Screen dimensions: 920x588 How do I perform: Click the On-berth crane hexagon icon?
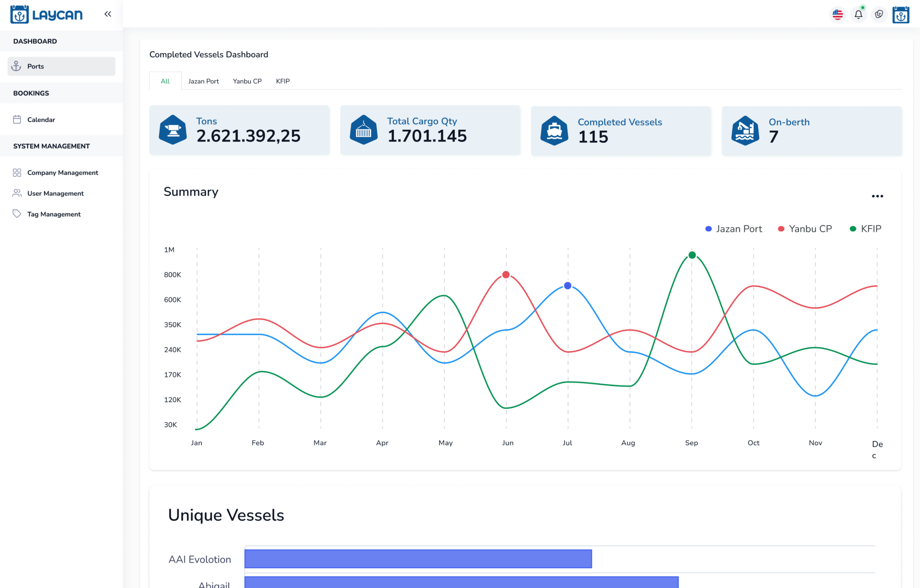pyautogui.click(x=745, y=131)
